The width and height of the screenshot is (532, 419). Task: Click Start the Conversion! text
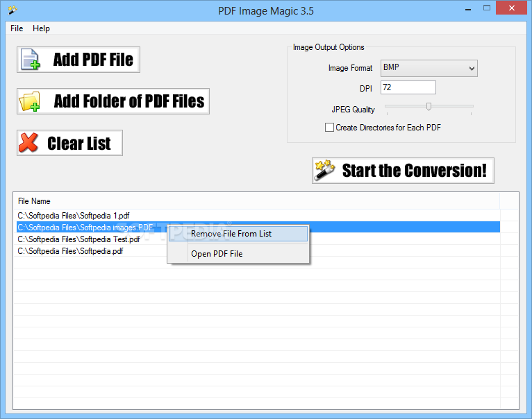pos(414,171)
